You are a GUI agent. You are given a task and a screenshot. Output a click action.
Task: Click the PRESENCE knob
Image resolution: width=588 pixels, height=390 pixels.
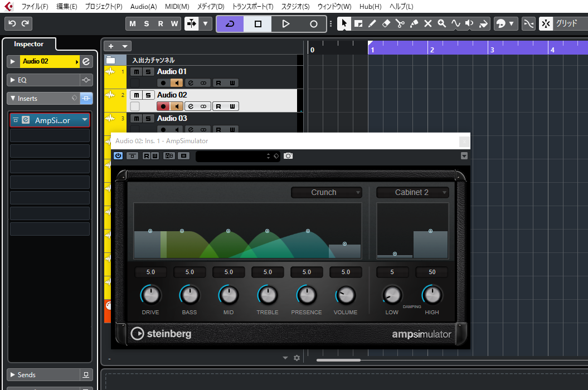coord(307,295)
